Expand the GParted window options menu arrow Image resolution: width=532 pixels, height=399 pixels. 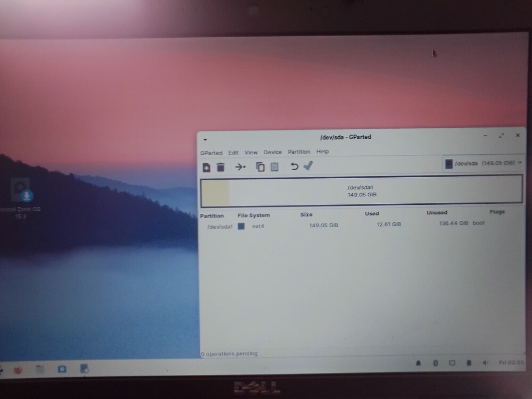click(x=205, y=139)
